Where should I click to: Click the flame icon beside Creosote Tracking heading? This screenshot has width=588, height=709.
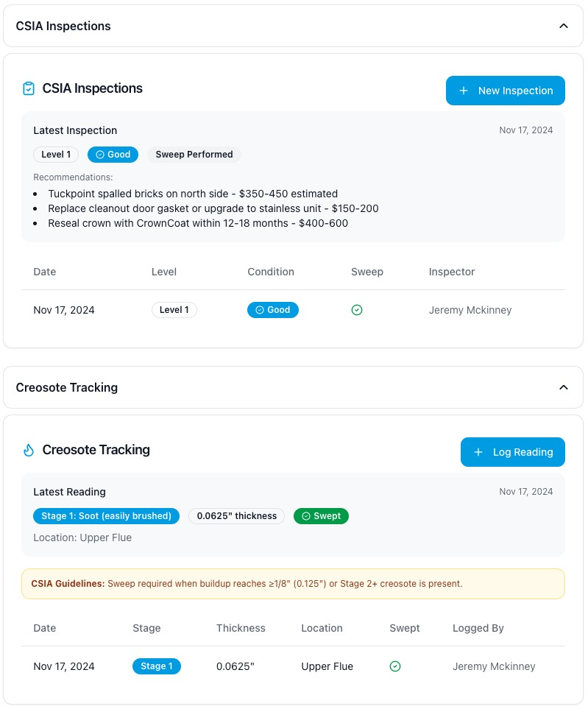pos(29,450)
